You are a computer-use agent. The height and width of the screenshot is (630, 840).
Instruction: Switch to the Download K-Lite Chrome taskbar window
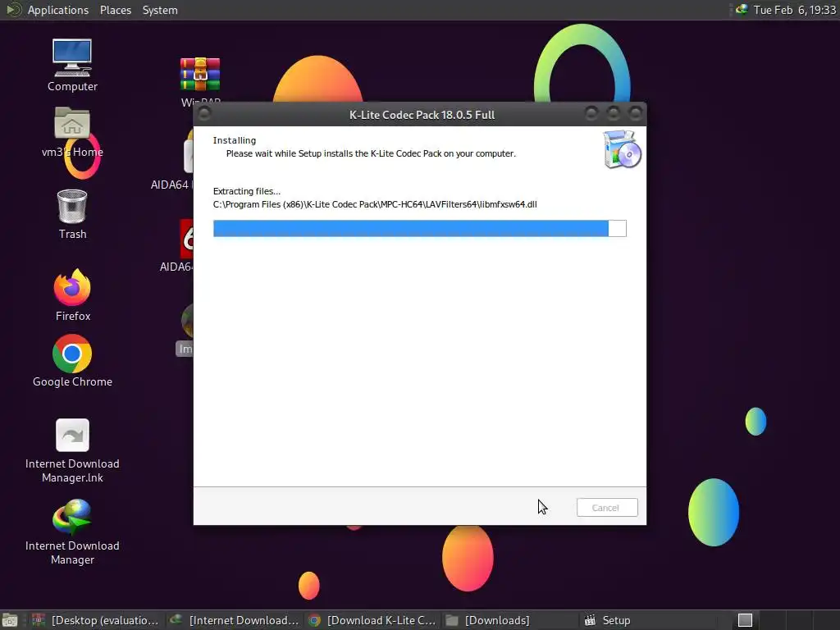tap(372, 620)
